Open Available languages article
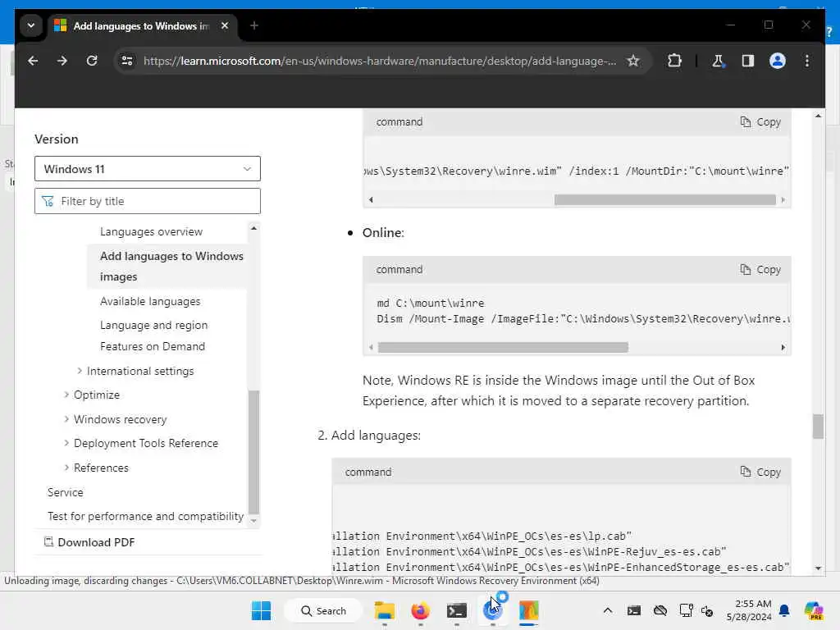This screenshot has width=840, height=630. [150, 301]
